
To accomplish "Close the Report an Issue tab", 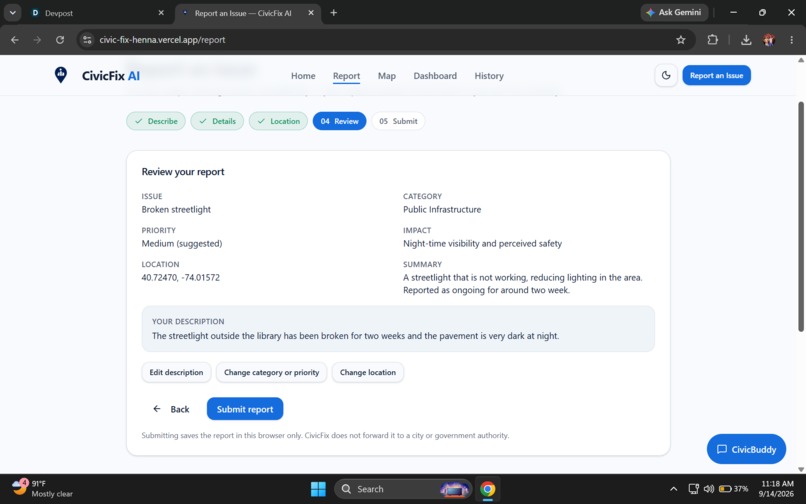I will (311, 13).
